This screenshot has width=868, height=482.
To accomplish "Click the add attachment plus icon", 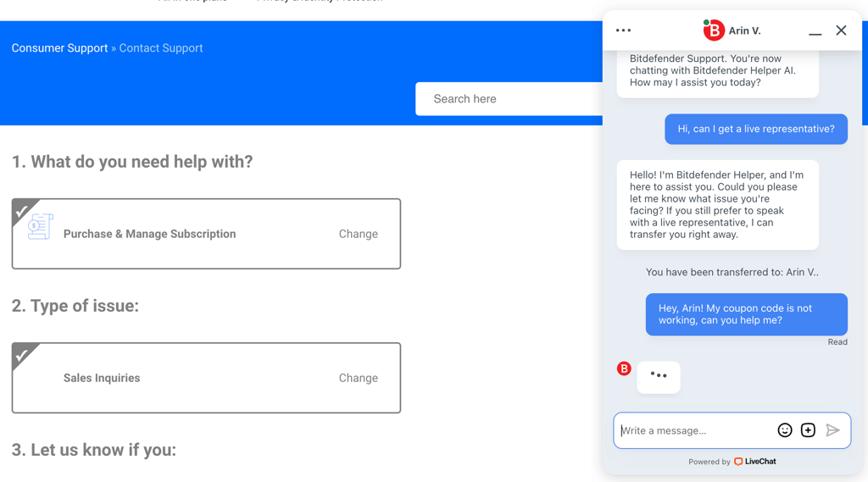I will (808, 430).
